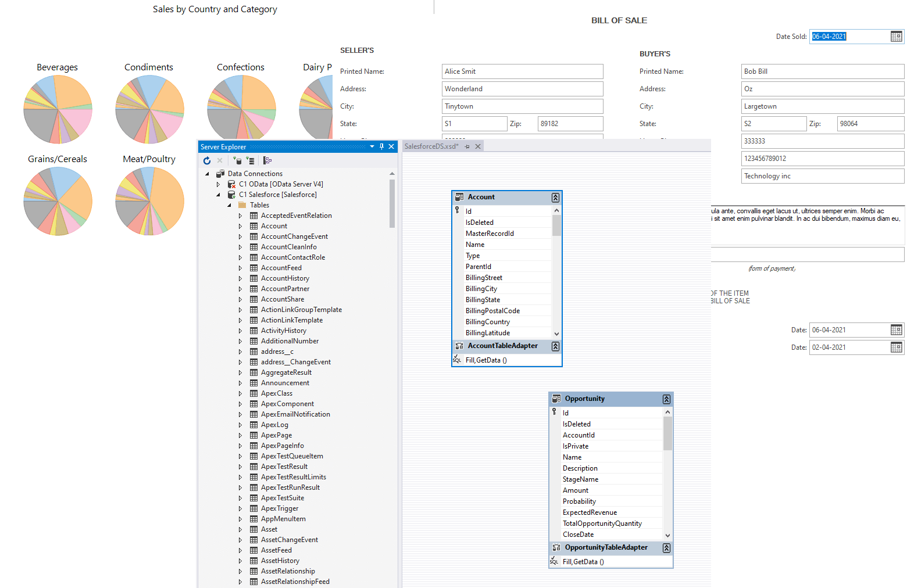Screen dimensions: 907x588
Task: Open the calendar picker beside the 02-04-2021 date
Action: pyautogui.click(x=895, y=347)
